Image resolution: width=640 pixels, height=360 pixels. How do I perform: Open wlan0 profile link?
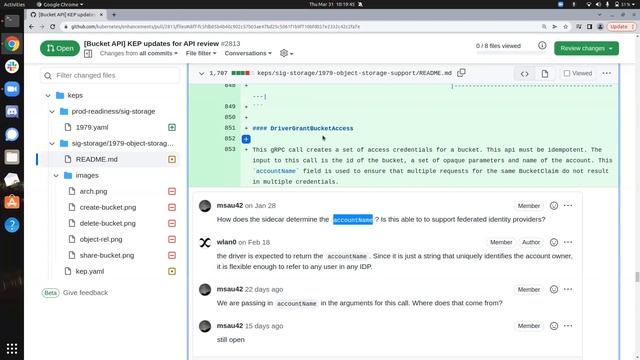(227, 242)
